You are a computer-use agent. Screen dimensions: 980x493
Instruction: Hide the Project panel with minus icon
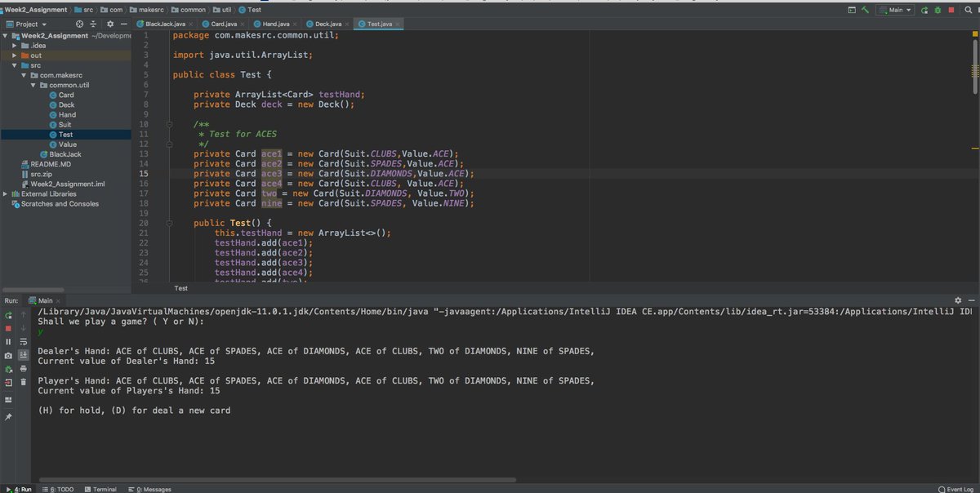coord(123,24)
